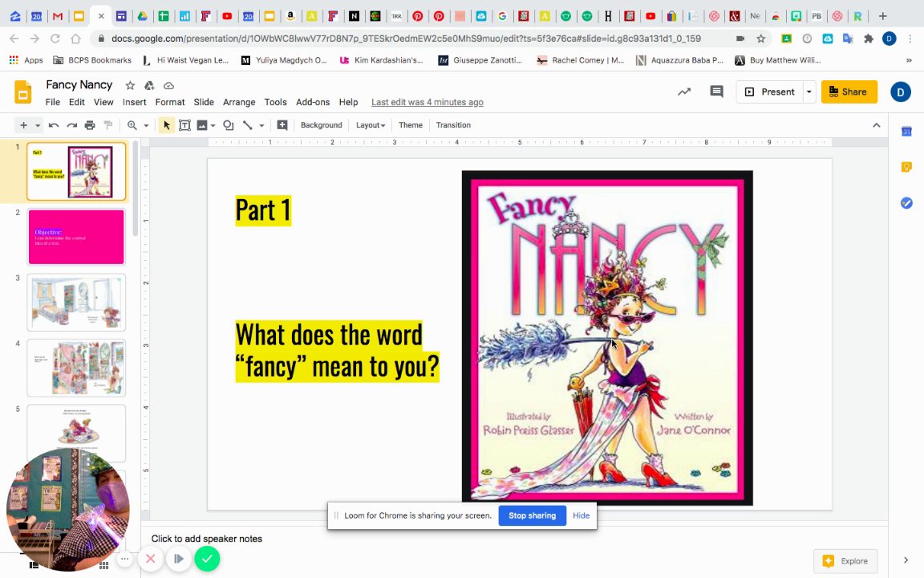Click the yellow Share button
This screenshot has width=924, height=578.
click(849, 92)
